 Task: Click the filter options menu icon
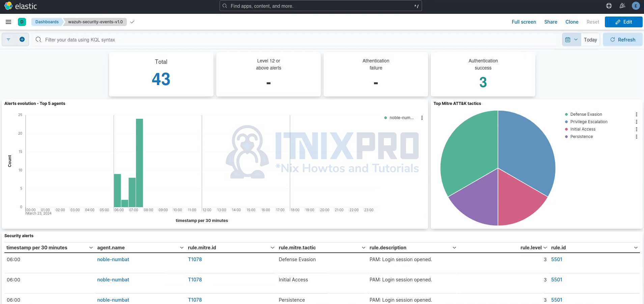pyautogui.click(x=8, y=39)
